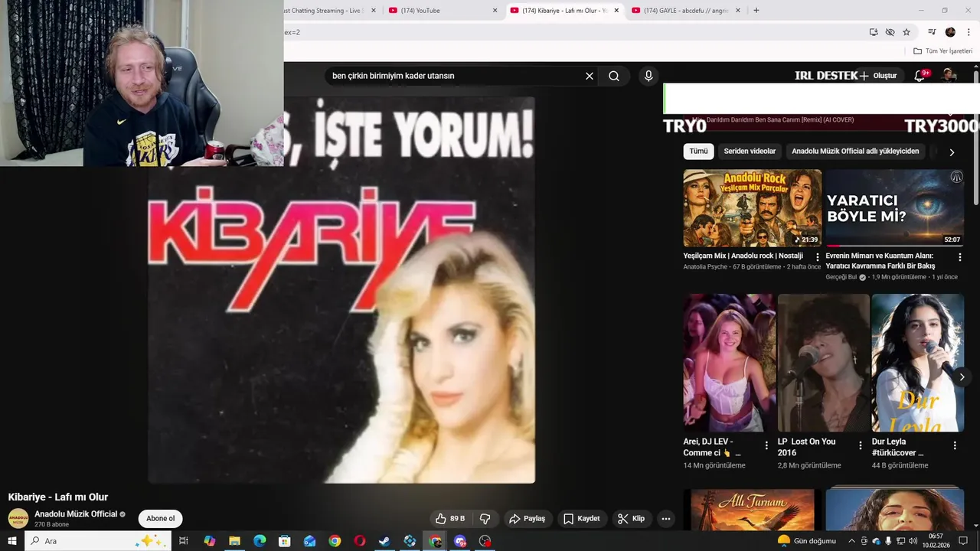Open Copilot from the taskbar
980x551 pixels.
[210, 541]
